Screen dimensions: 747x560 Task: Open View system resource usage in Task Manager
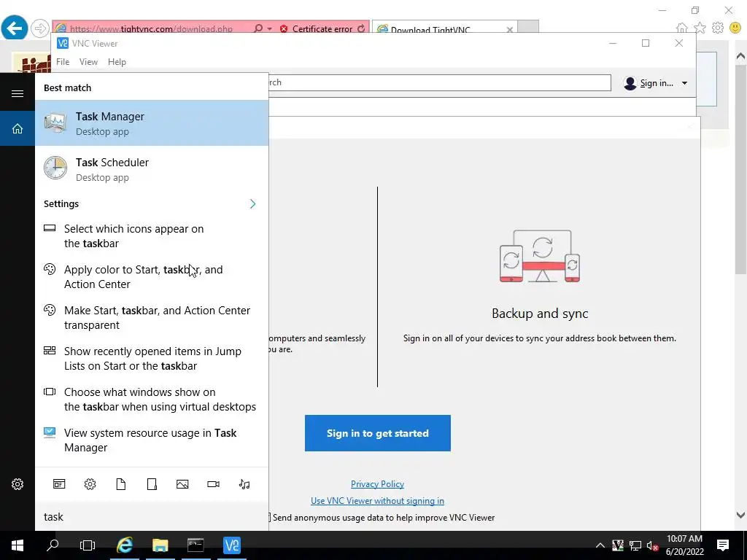pyautogui.click(x=152, y=440)
